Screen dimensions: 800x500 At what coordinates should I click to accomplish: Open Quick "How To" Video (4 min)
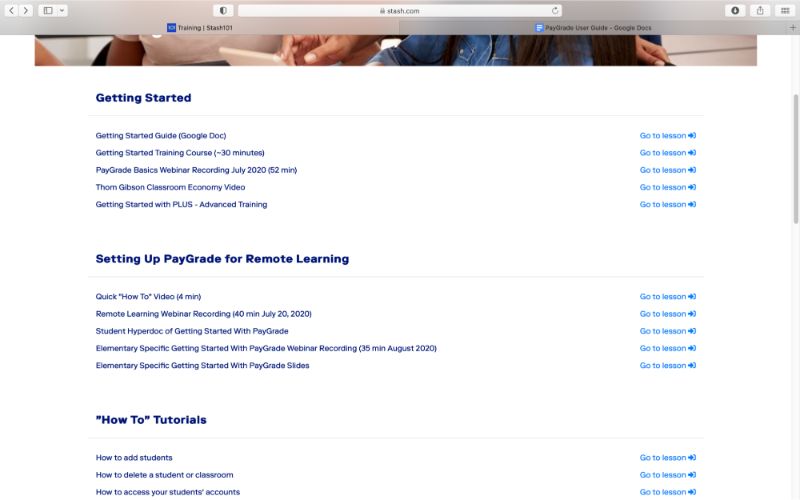[x=148, y=296]
